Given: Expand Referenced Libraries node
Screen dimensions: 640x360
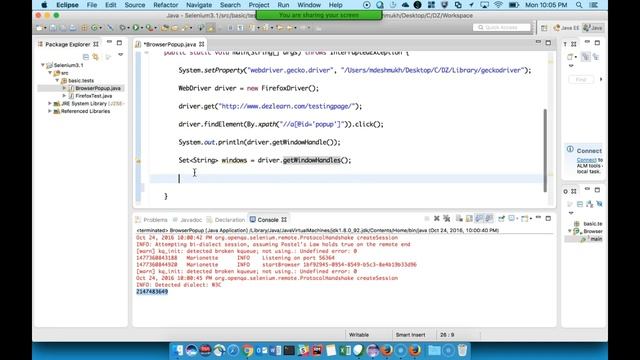Looking at the screenshot, I should (50, 111).
